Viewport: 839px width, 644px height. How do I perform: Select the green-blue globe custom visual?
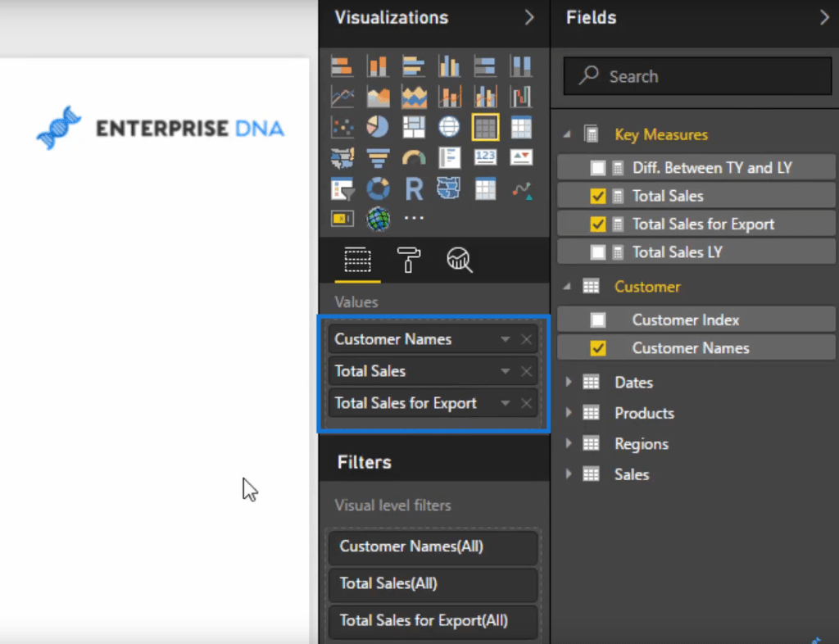click(378, 219)
